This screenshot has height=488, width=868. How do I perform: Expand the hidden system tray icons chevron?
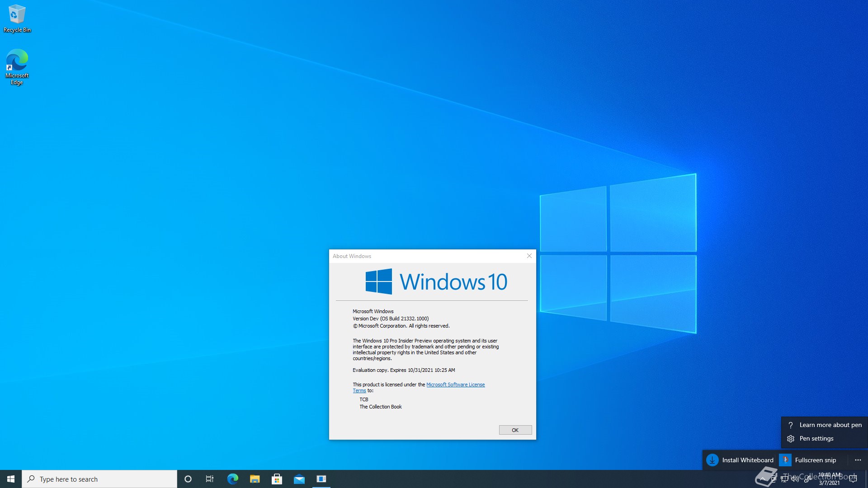[x=763, y=479]
